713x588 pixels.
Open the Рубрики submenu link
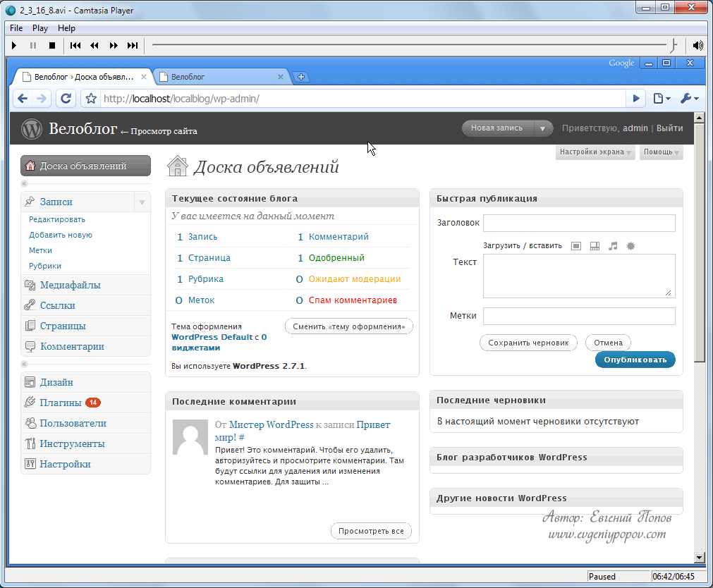45,266
